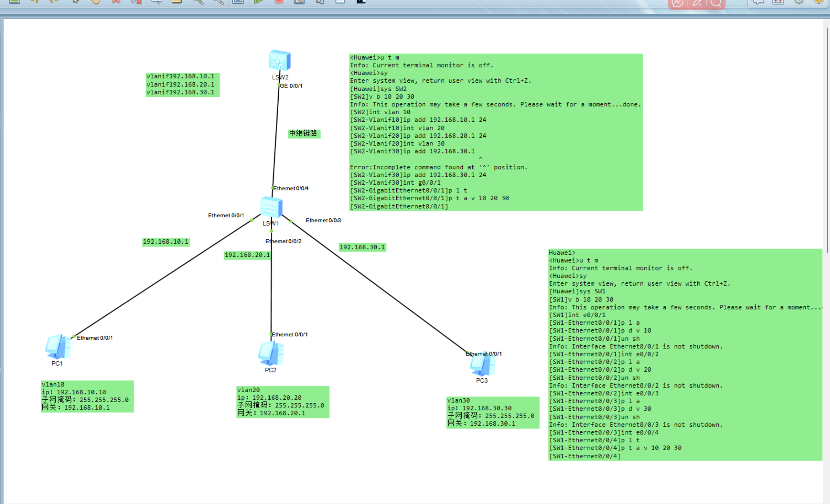Click the 'PC3' name label
Screen dimensions: 830x504
point(482,380)
